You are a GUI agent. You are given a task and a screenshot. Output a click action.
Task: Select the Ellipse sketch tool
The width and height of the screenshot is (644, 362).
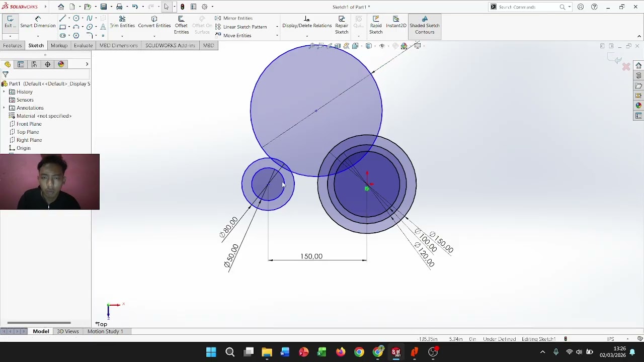pos(90,27)
